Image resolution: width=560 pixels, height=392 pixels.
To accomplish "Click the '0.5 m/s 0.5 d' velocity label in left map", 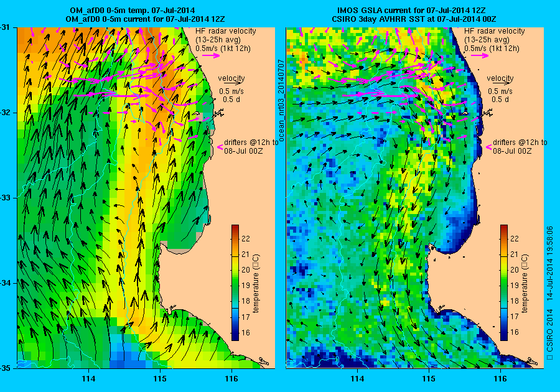I will tap(231, 95).
